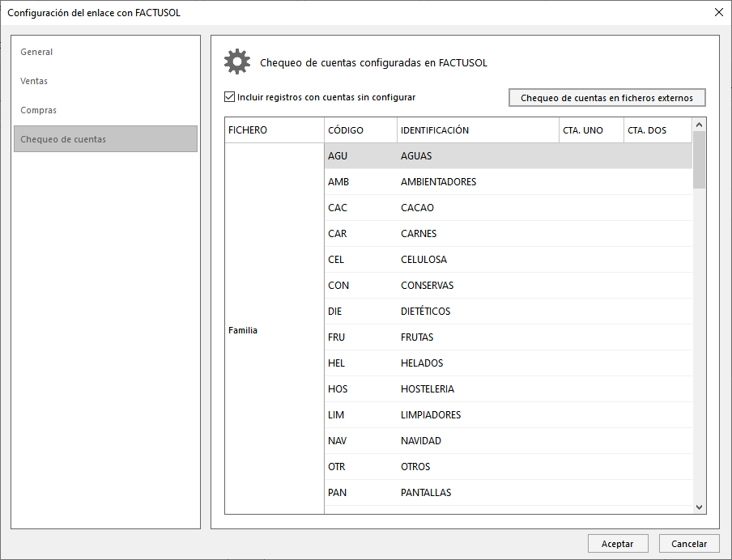This screenshot has height=560, width=732.
Task: Select the AGUAS identification cell
Action: (478, 156)
